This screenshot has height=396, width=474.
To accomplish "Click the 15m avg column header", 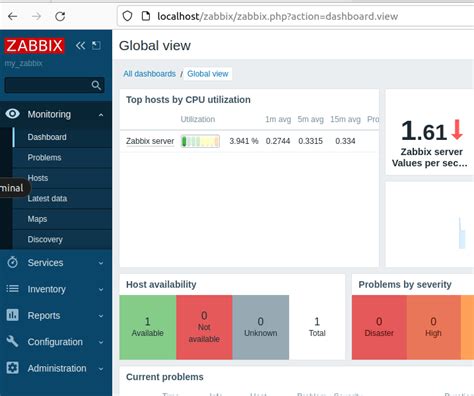I will [x=345, y=119].
